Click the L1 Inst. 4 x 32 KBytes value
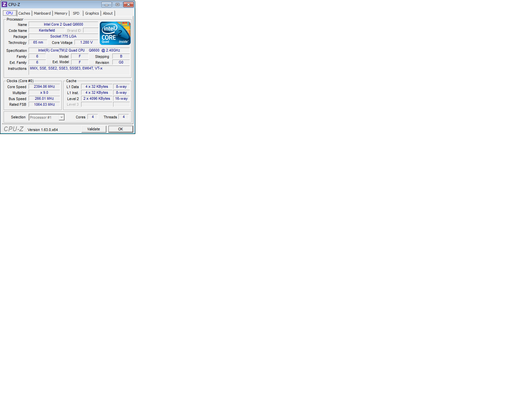 click(97, 92)
